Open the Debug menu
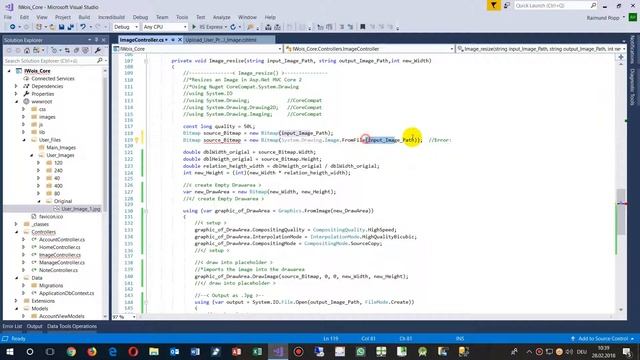Viewport: 640px width, 360px height. [140, 17]
